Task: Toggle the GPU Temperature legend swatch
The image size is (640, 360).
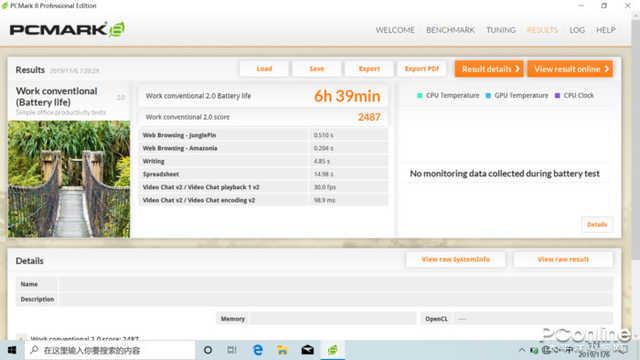Action: coord(488,96)
